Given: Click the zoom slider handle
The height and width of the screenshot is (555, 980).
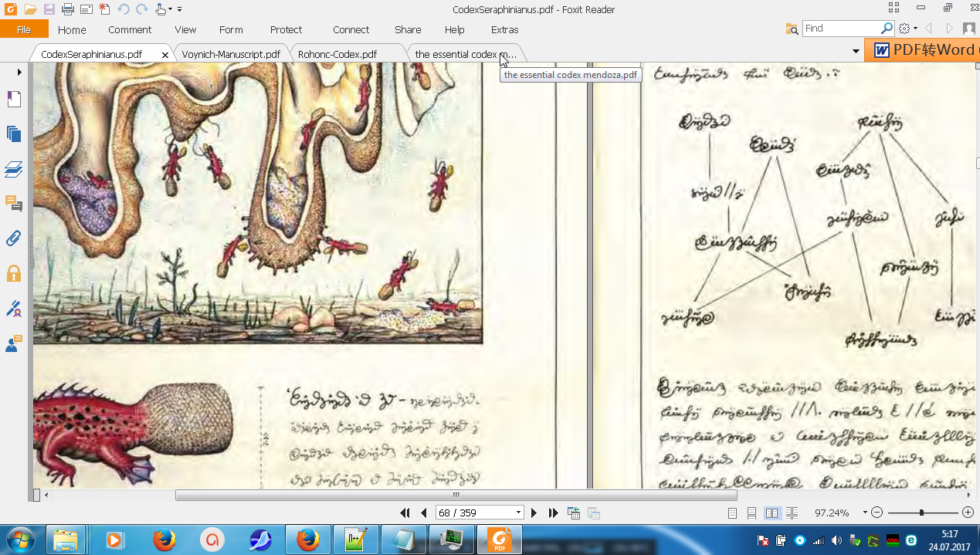Looking at the screenshot, I should (x=921, y=513).
